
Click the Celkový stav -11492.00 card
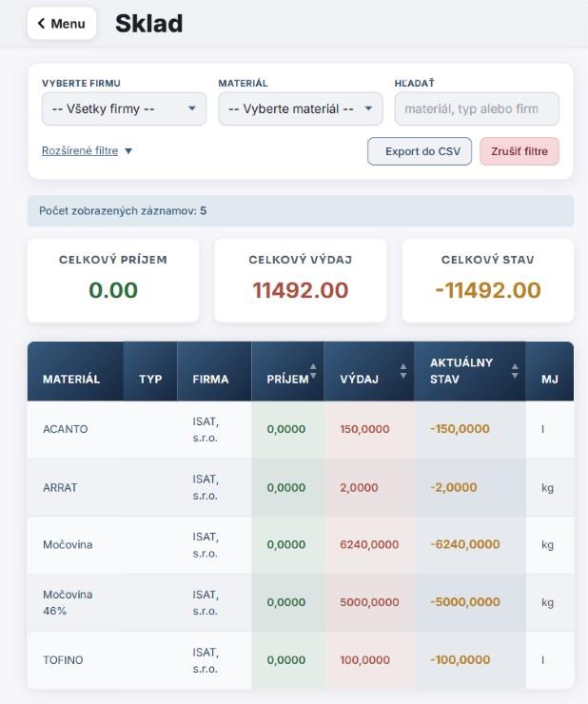coord(488,280)
